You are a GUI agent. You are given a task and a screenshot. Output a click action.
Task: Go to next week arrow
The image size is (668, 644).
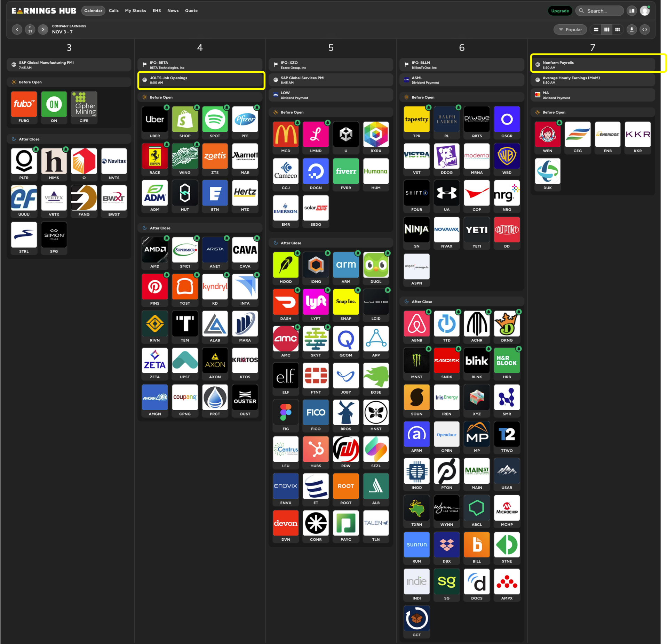(x=43, y=30)
